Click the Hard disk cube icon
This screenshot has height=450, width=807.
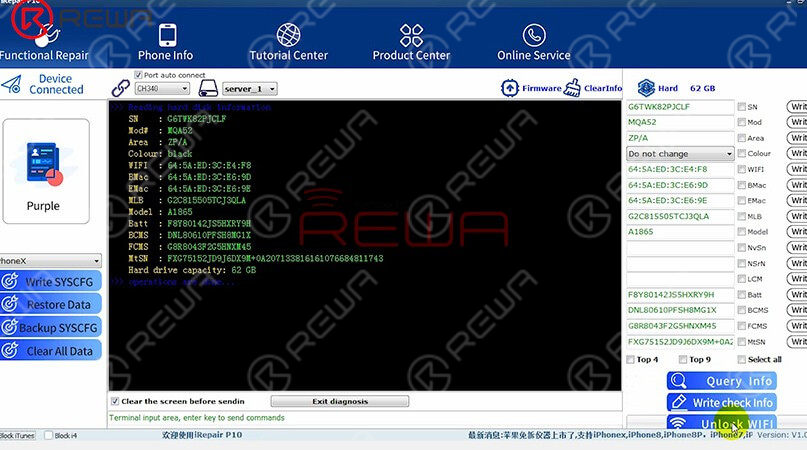click(x=646, y=88)
